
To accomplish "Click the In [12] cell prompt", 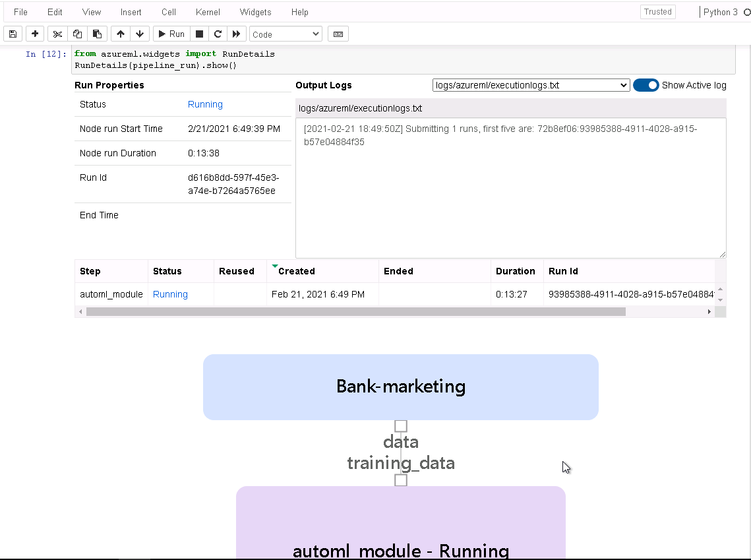I will (x=46, y=54).
